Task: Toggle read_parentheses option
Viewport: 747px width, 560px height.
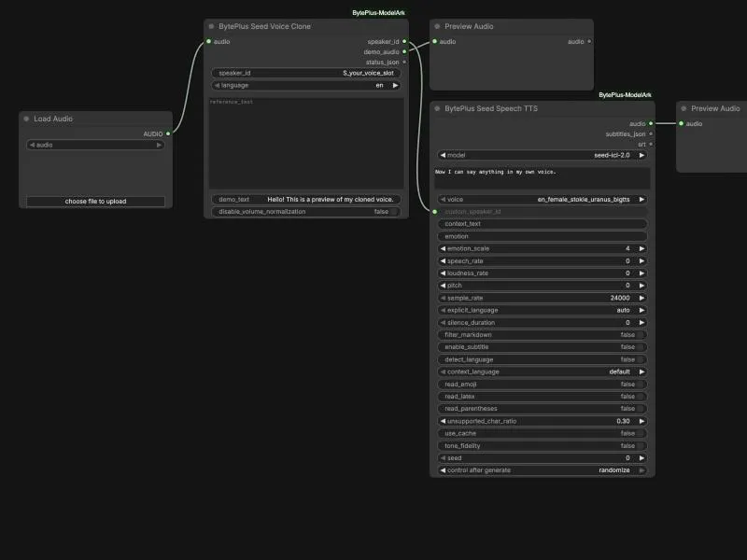Action: point(543,409)
